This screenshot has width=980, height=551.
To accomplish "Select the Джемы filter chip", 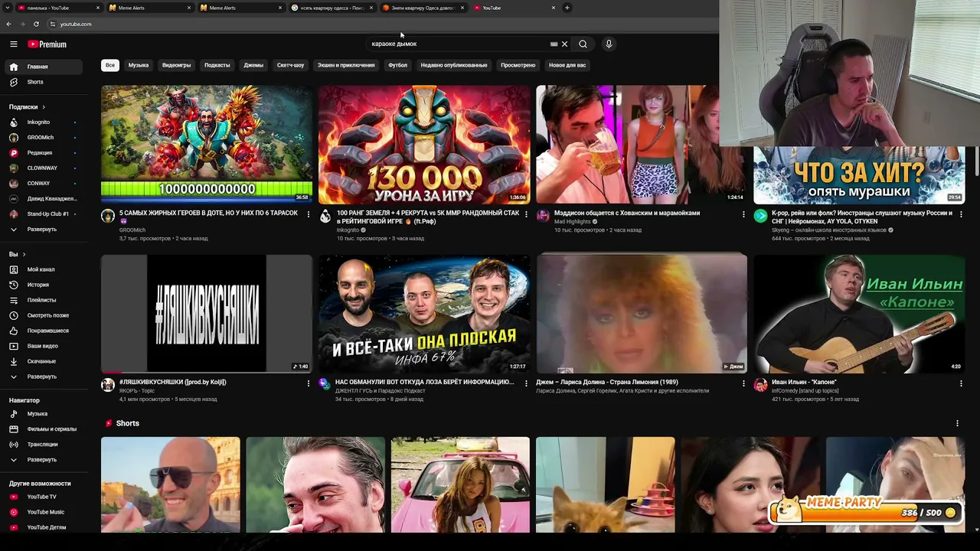I will point(253,65).
